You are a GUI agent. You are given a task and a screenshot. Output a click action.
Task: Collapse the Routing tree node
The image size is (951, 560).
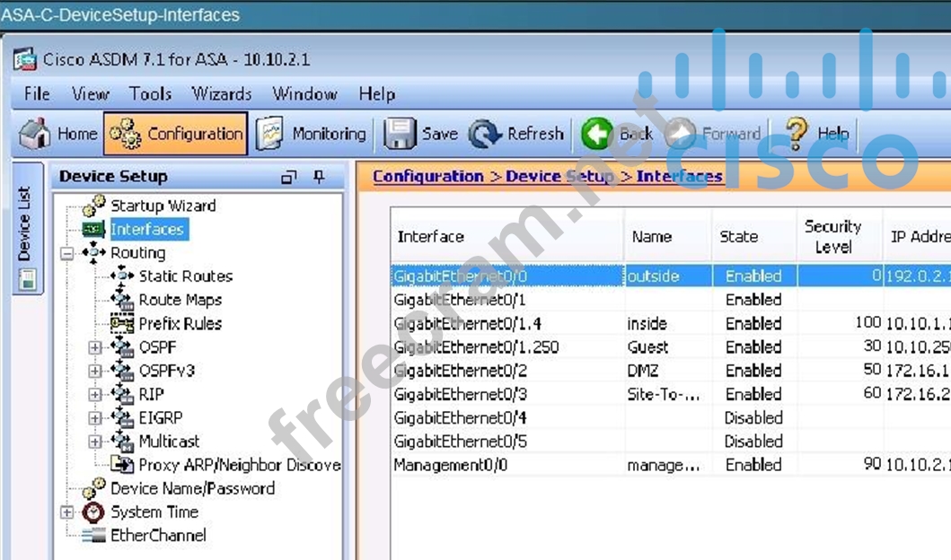[66, 253]
